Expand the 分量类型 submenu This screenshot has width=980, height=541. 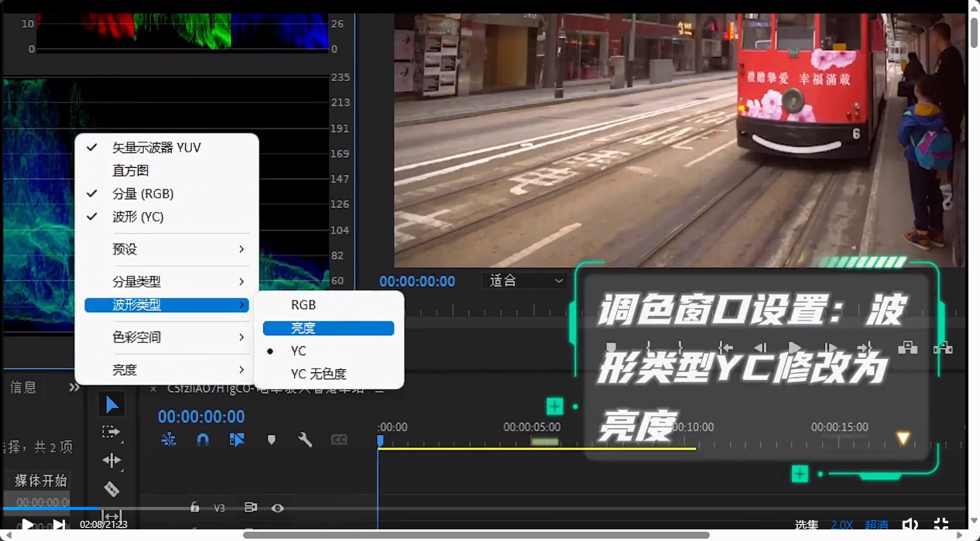[x=166, y=282]
